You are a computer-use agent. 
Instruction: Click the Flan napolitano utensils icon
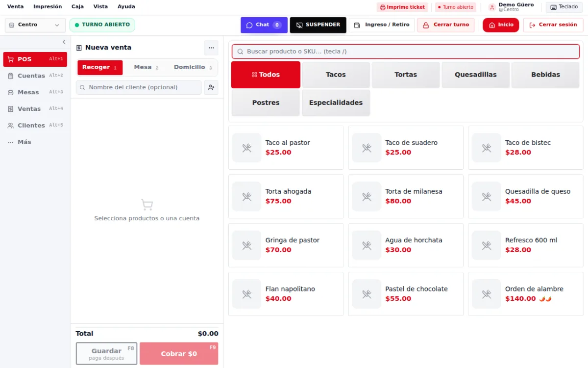pyautogui.click(x=247, y=294)
